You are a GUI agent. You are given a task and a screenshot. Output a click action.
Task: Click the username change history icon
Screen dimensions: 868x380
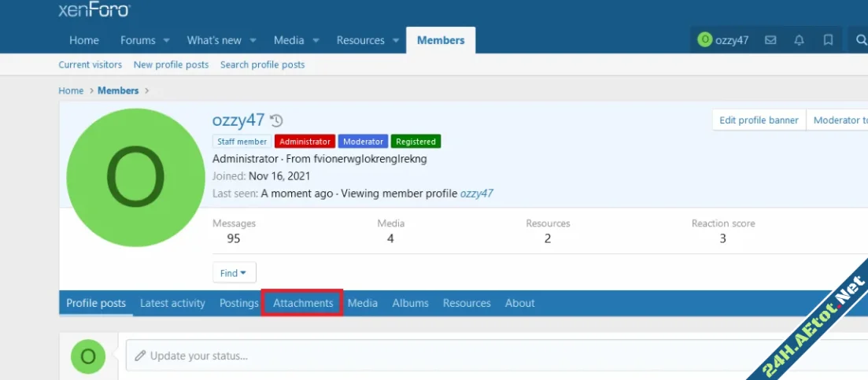[x=276, y=121]
